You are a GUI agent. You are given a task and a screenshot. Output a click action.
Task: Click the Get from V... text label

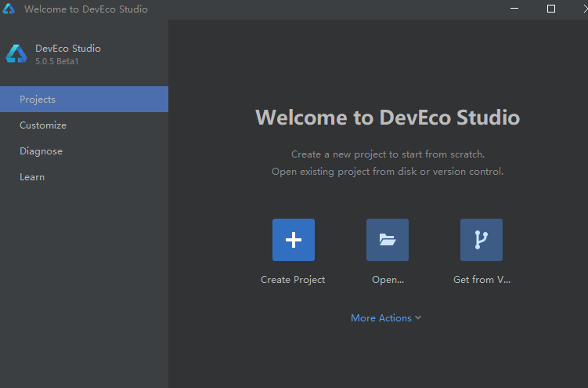[x=482, y=280]
